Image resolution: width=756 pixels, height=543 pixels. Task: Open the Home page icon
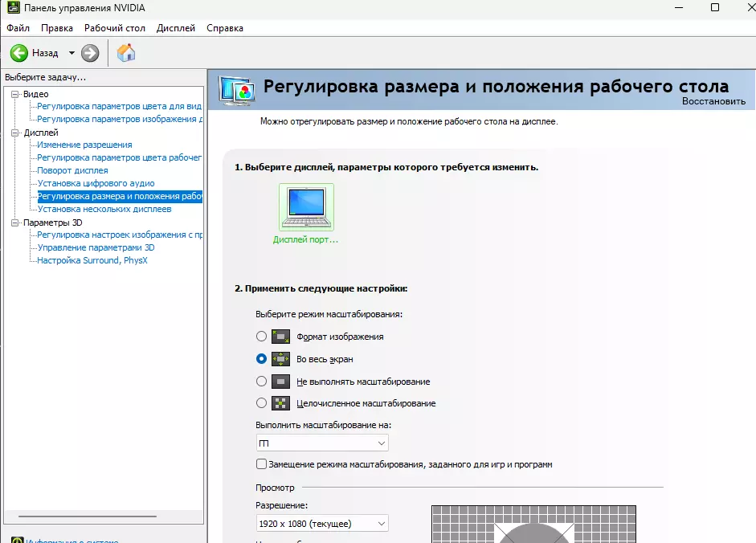(126, 52)
